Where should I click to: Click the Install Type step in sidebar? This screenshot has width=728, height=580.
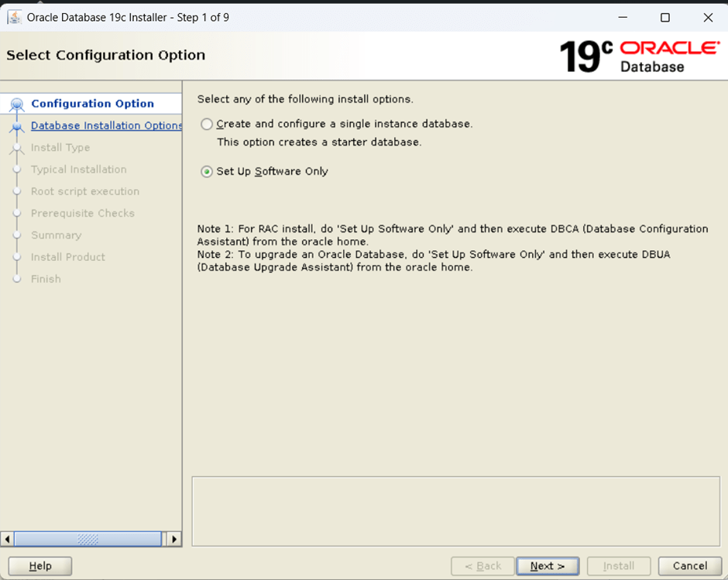(60, 148)
